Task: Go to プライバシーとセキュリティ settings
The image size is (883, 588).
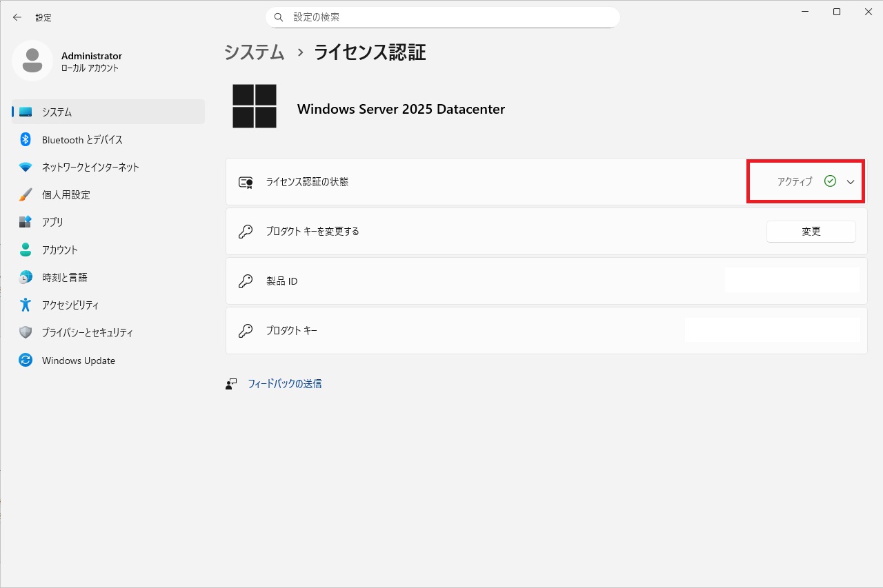Action: (x=108, y=332)
